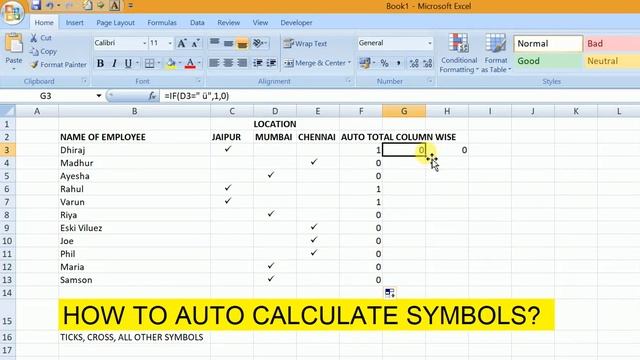Expand the Clipboard pane launcher
640x360 pixels.
[84, 81]
